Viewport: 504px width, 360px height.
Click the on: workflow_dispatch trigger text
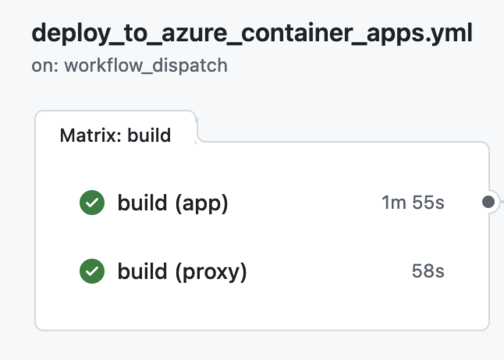point(129,65)
